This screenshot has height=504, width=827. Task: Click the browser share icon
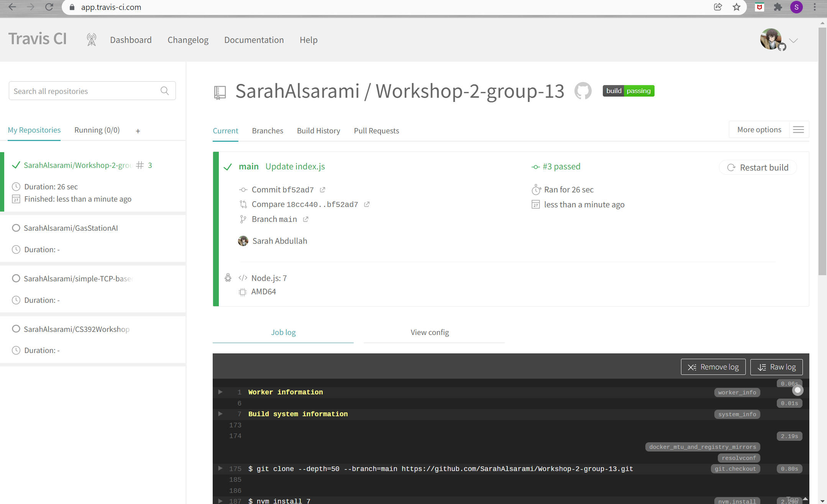click(x=718, y=7)
